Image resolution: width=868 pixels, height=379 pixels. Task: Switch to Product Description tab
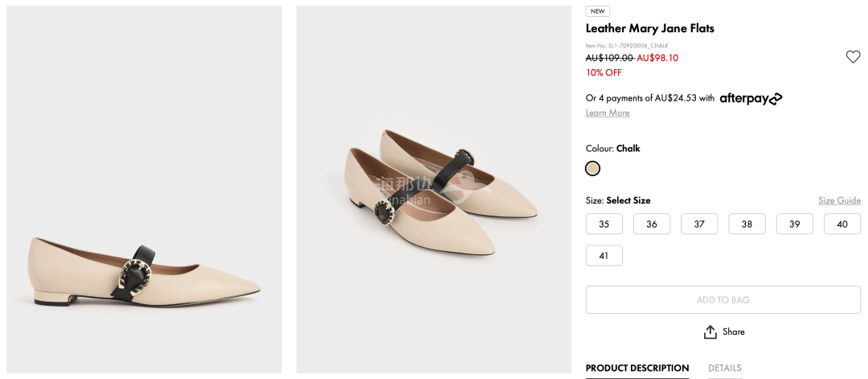[637, 368]
